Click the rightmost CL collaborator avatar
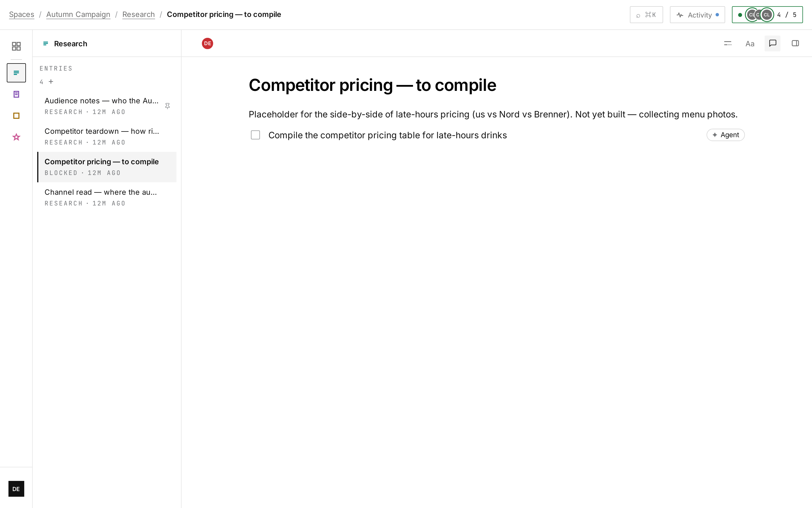 click(x=767, y=15)
